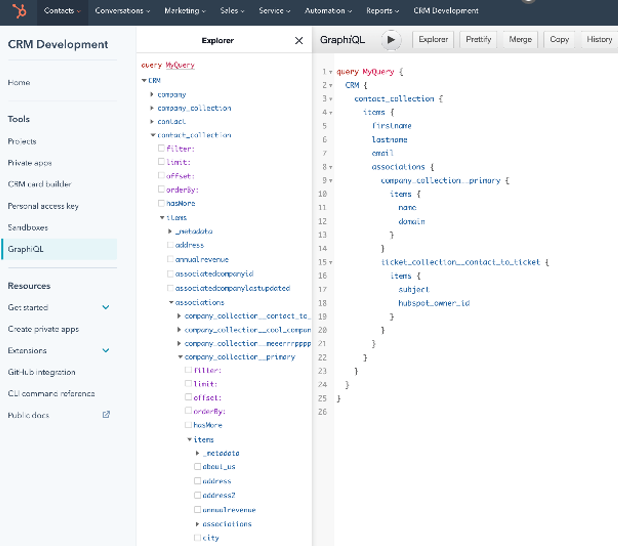Viewport: 618px width, 546px height.
Task: Expand the Extensions section chevron
Action: (x=106, y=350)
